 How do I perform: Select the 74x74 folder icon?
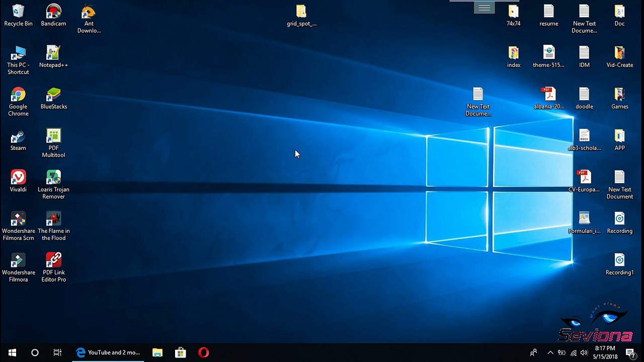pyautogui.click(x=513, y=16)
